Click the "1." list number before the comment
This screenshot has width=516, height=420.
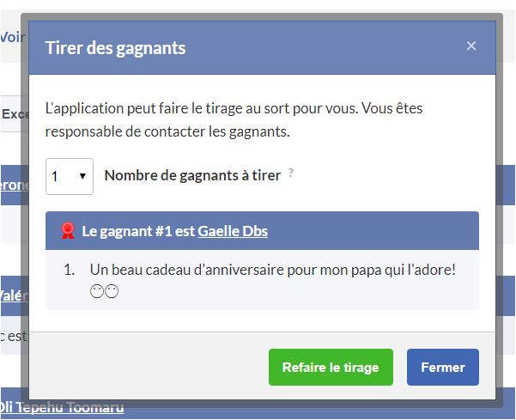(70, 270)
